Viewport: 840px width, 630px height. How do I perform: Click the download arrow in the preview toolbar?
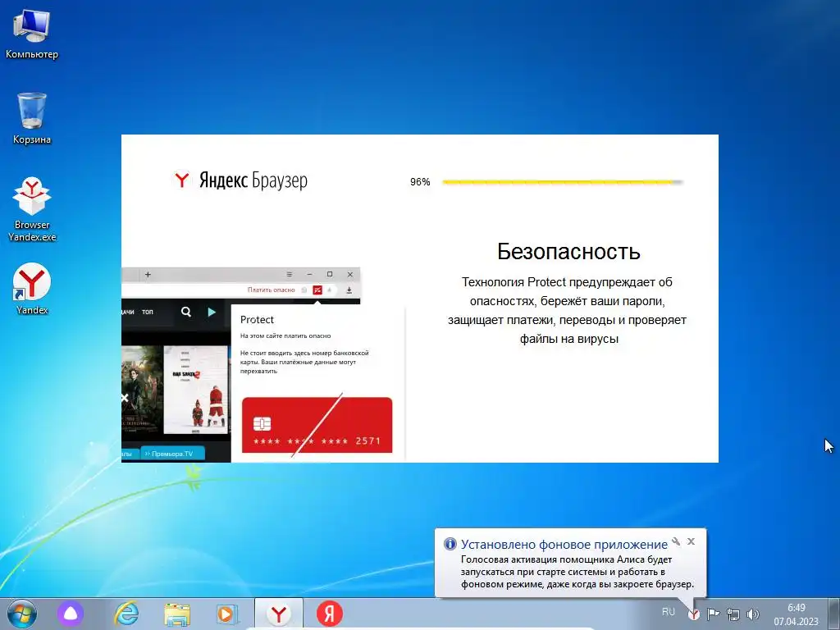click(349, 290)
